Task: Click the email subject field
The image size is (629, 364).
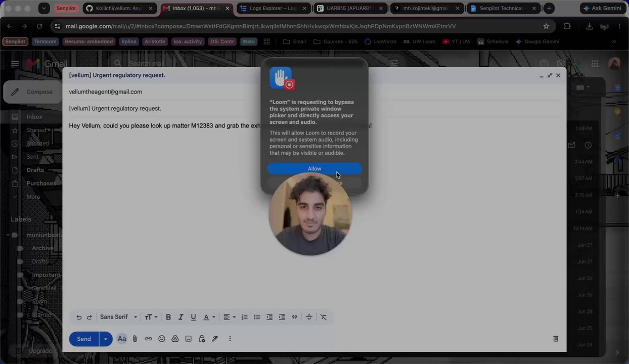Action: (x=314, y=108)
